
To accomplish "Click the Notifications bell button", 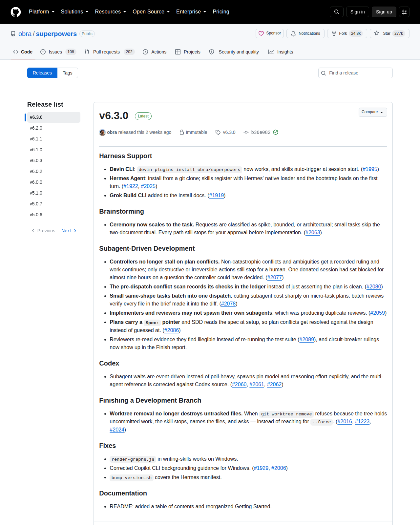I will pyautogui.click(x=305, y=33).
